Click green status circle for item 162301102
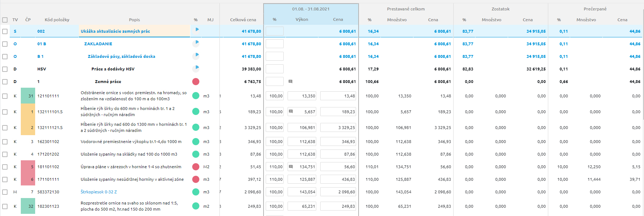 click(196, 142)
